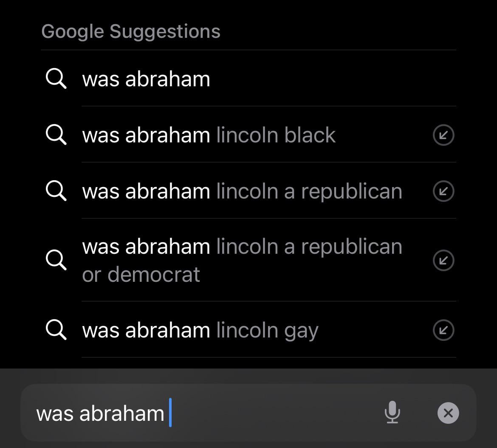Select the "was abraham" first suggestion

pyautogui.click(x=146, y=79)
